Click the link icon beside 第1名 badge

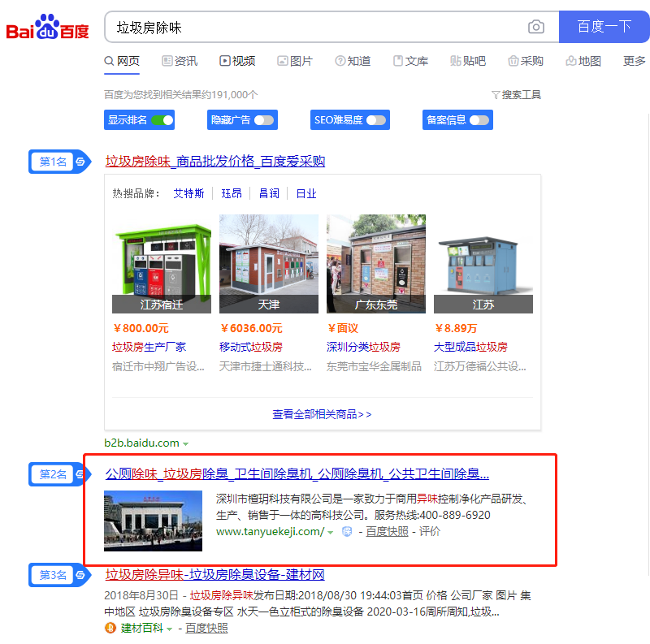[80, 162]
